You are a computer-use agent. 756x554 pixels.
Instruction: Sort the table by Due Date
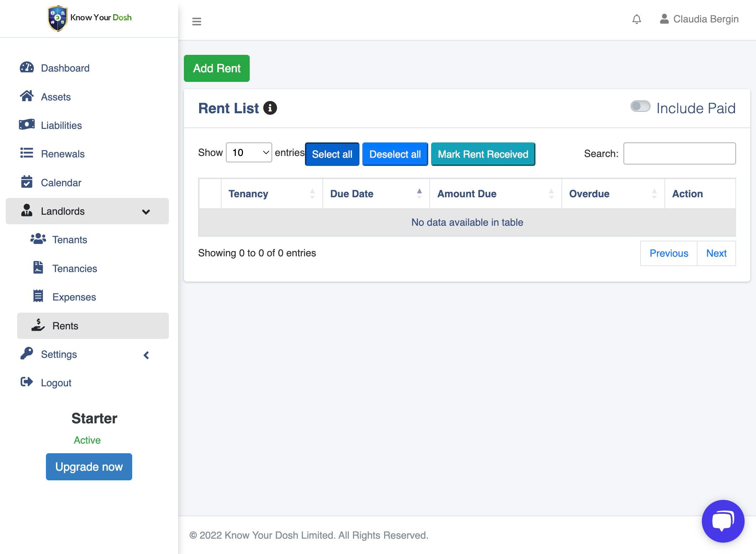coord(376,194)
